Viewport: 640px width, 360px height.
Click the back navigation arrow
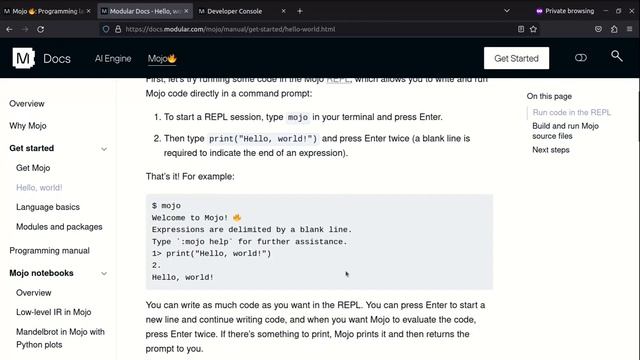9,29
